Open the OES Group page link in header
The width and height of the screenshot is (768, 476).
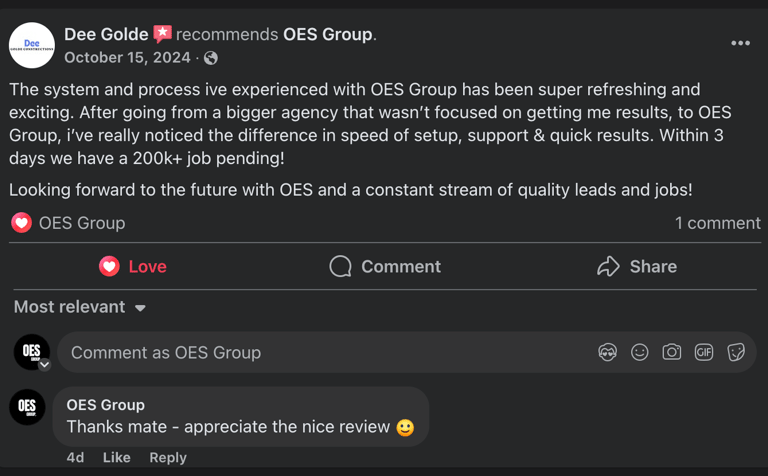tap(327, 34)
